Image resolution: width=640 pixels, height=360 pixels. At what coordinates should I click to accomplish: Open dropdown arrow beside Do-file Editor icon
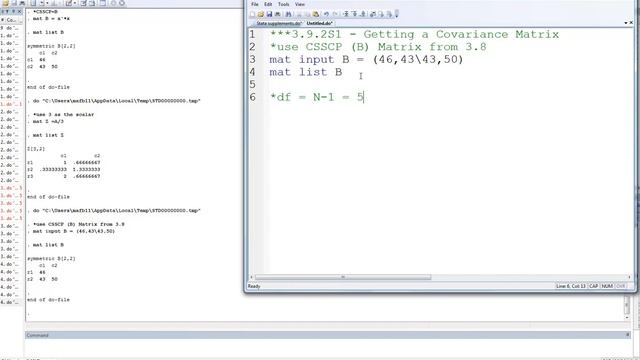75,3
